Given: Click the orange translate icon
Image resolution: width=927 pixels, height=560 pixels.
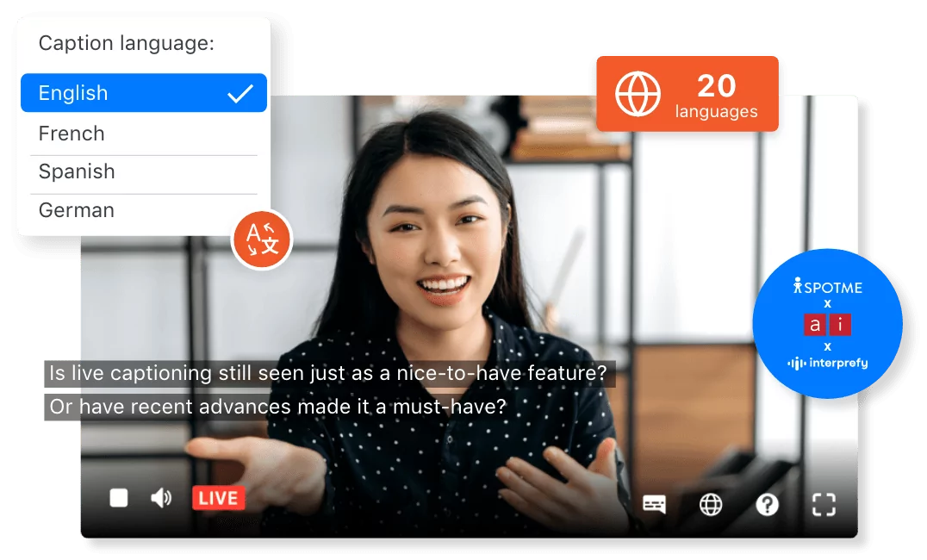Looking at the screenshot, I should [263, 239].
